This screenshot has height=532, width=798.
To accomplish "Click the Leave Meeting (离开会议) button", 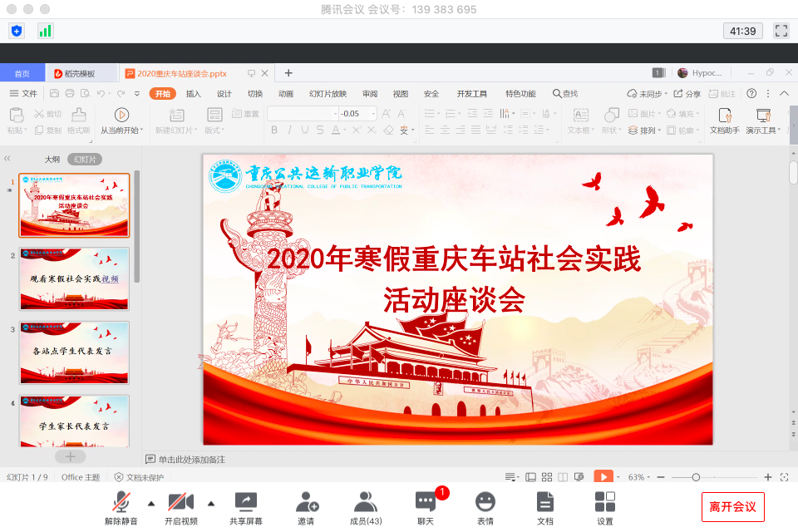I will 732,506.
